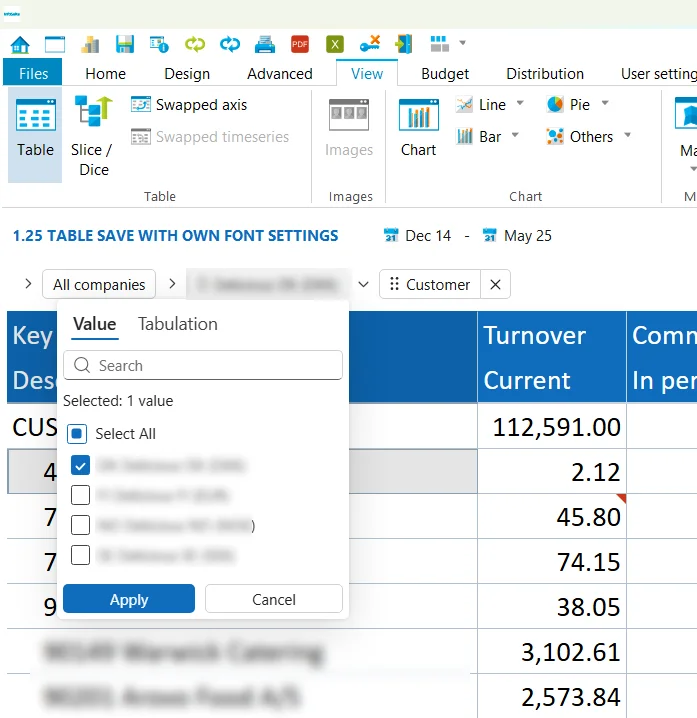Image resolution: width=697 pixels, height=718 pixels.
Task: Click the key with cross icon
Action: pos(370,44)
